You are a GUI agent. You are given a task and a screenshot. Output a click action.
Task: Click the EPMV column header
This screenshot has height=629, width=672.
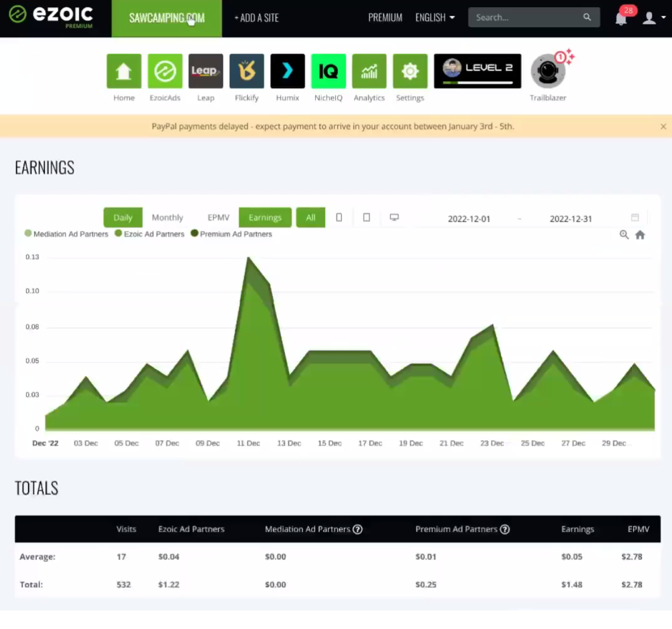click(x=638, y=529)
